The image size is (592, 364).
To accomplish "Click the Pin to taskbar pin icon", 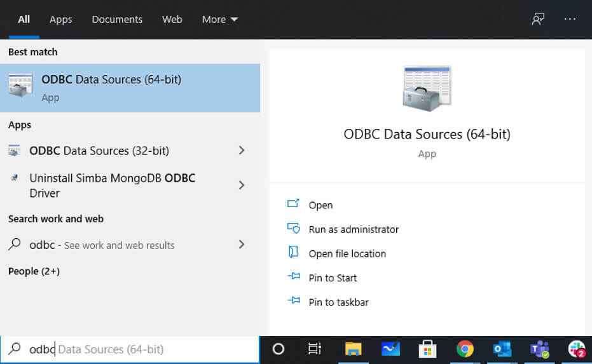I will point(294,300).
